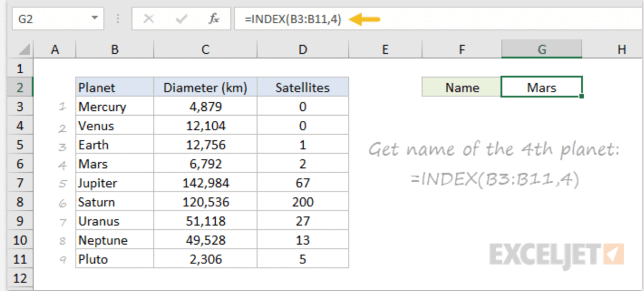
Task: Click the Earth cell
Action: click(x=115, y=145)
